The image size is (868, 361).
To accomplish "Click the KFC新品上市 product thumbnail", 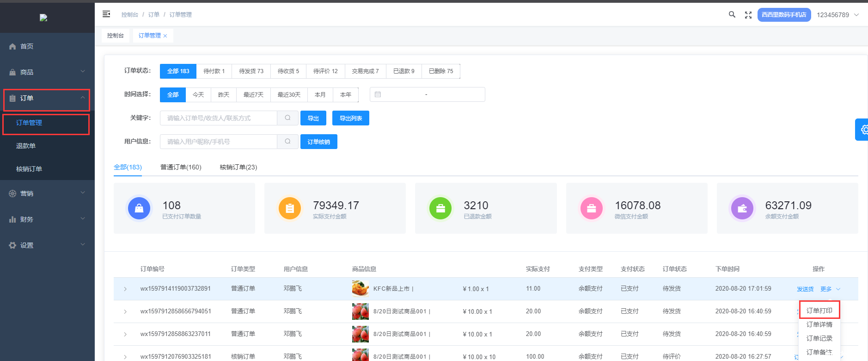I will [360, 289].
